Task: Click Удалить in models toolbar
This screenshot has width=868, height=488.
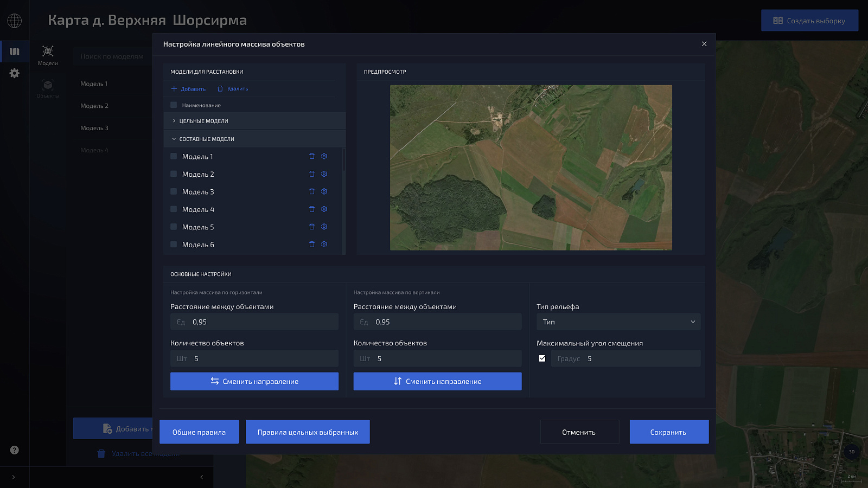Action: (233, 89)
